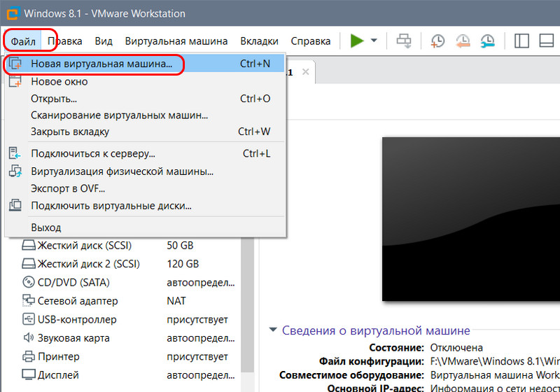This screenshot has width=560, height=392.
Task: Click the new window menu icon
Action: tap(15, 81)
